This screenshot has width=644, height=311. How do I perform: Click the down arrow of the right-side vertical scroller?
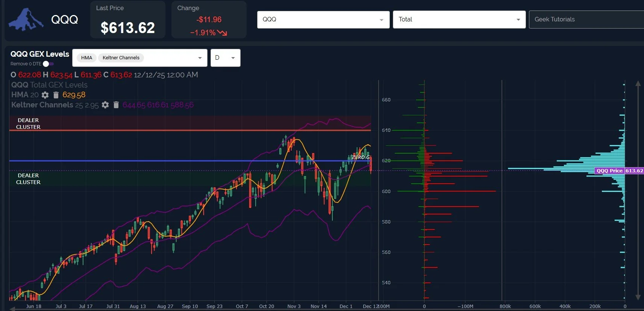click(x=638, y=297)
